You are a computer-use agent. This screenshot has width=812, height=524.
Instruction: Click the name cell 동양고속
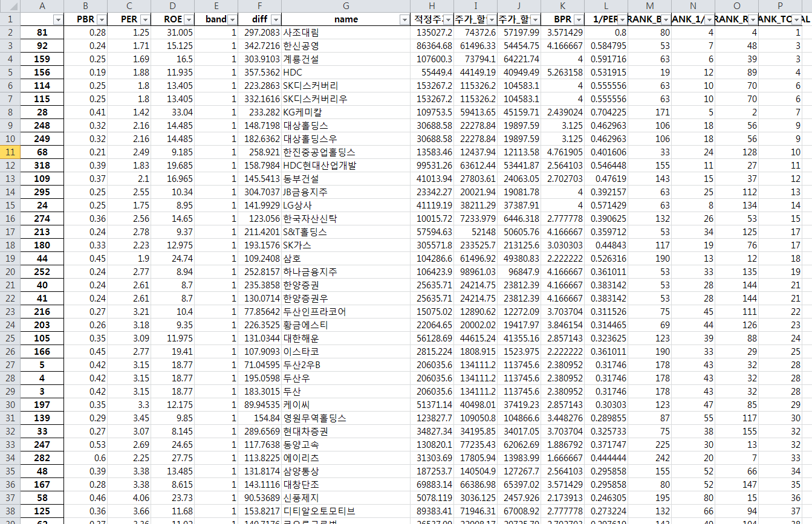346,445
